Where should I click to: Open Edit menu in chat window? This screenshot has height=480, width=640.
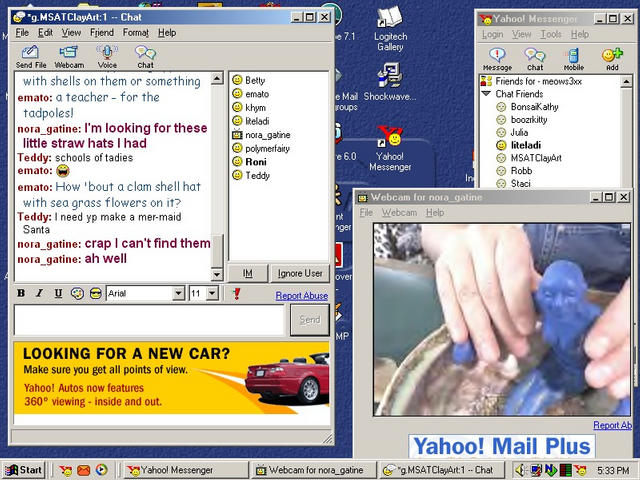tap(45, 33)
